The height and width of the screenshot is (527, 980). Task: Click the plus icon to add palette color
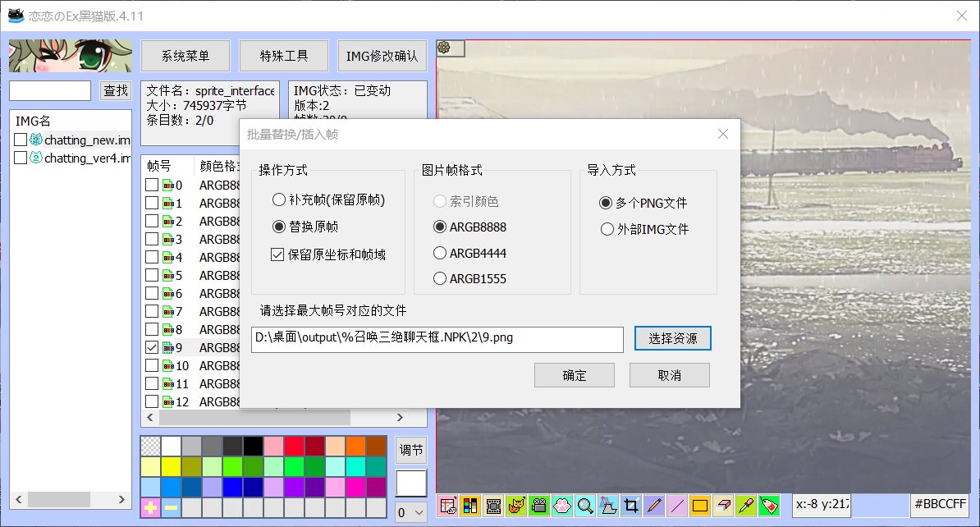tap(151, 508)
